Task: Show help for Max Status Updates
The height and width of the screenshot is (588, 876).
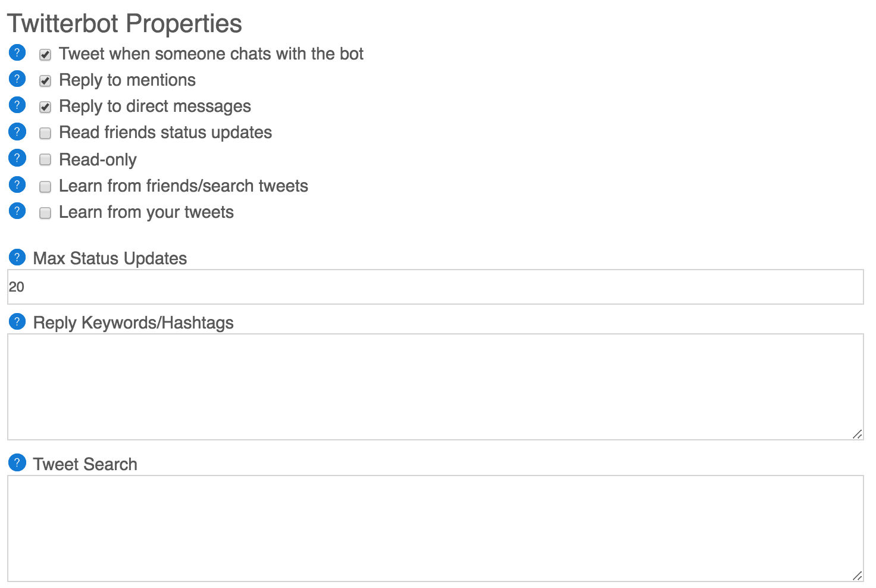Action: (x=17, y=258)
